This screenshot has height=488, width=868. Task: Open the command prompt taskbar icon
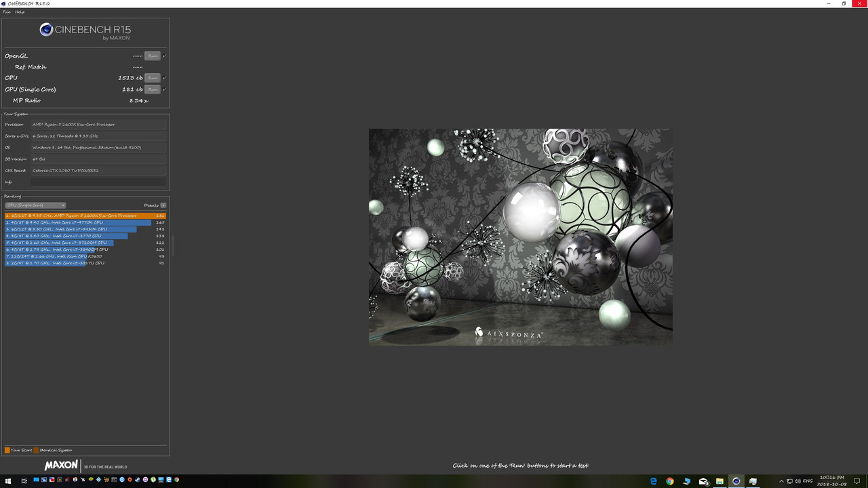[114, 480]
